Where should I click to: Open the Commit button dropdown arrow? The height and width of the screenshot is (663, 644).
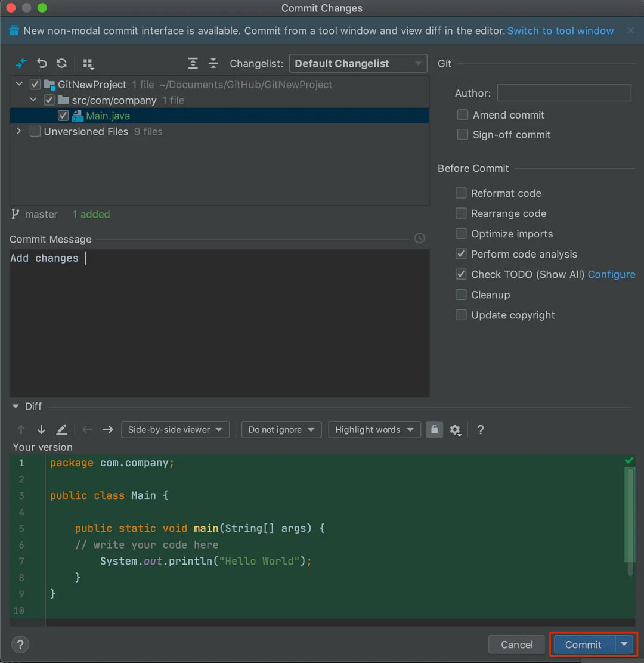pos(624,645)
